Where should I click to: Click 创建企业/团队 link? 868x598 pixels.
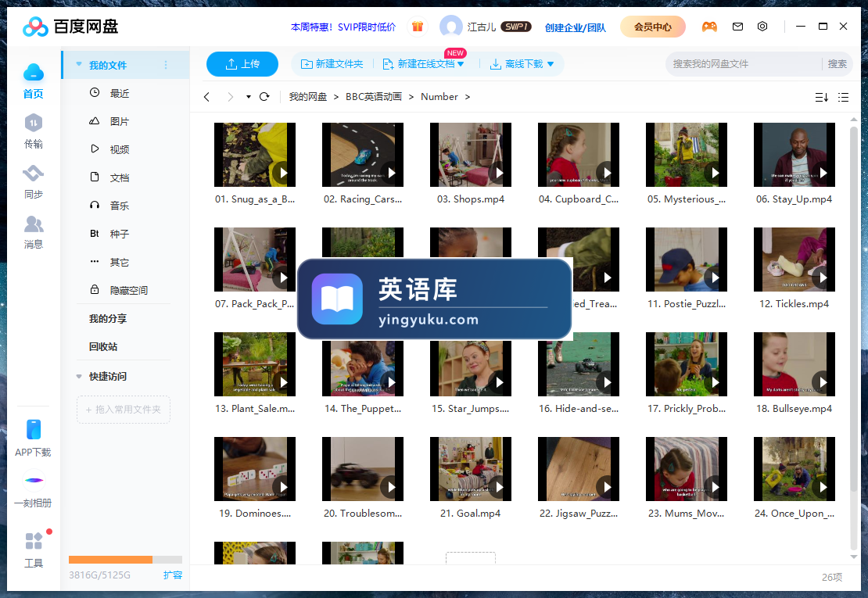pyautogui.click(x=576, y=27)
